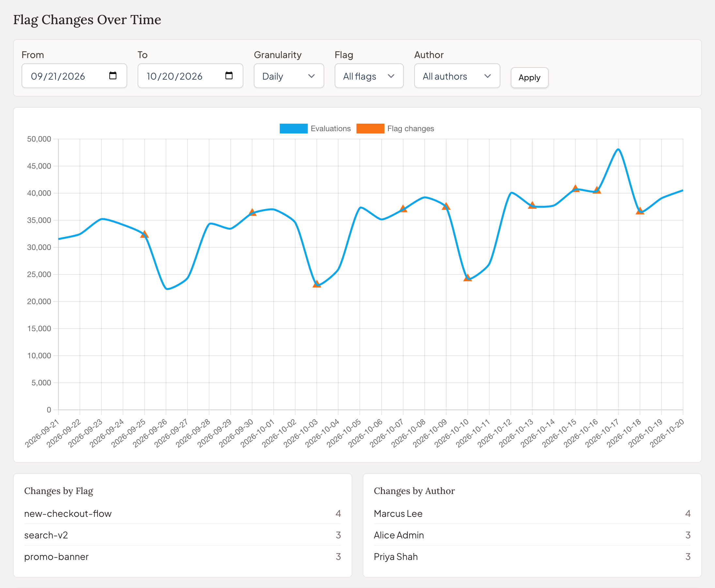Select flag change marker on 2026-10-10
This screenshot has width=715, height=588.
point(467,277)
